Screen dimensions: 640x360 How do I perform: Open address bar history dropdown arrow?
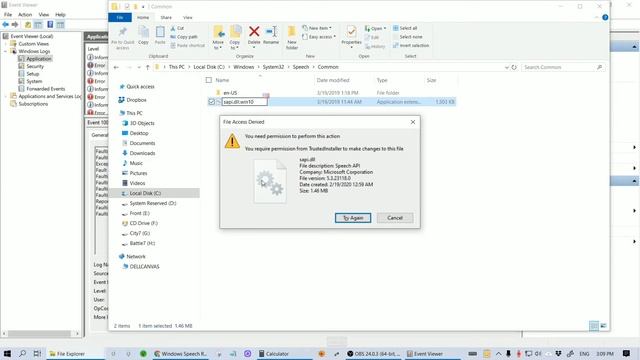[507, 67]
